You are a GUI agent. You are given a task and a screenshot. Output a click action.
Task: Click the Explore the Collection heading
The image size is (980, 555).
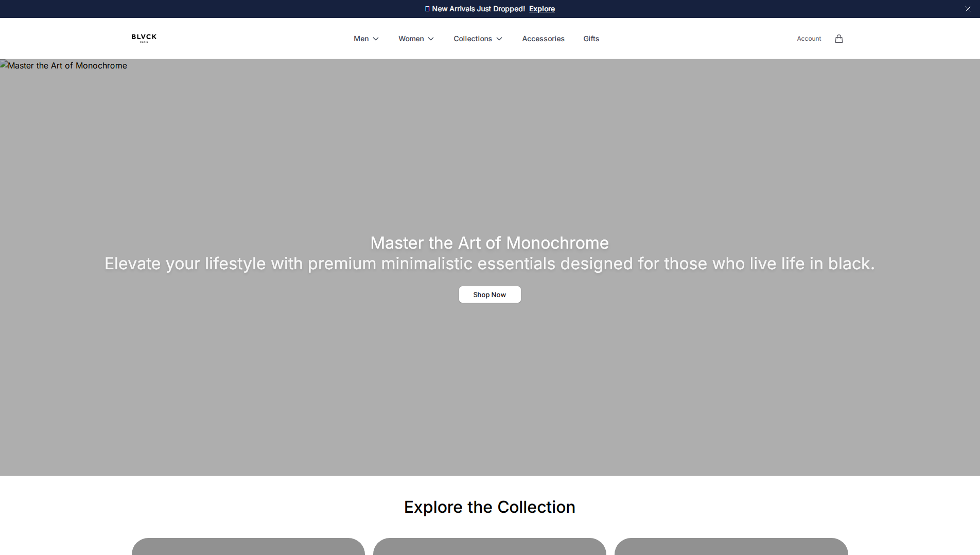click(490, 507)
